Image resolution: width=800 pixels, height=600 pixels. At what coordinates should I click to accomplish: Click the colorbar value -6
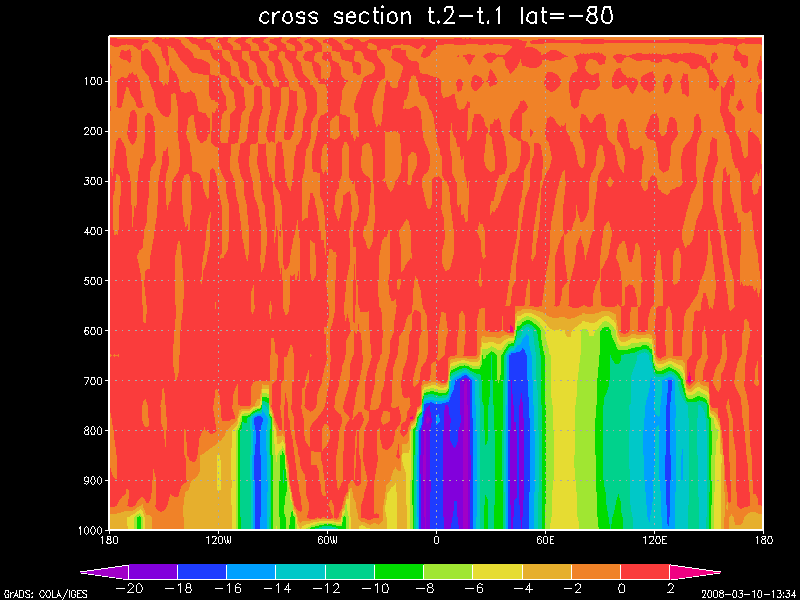[x=471, y=589]
